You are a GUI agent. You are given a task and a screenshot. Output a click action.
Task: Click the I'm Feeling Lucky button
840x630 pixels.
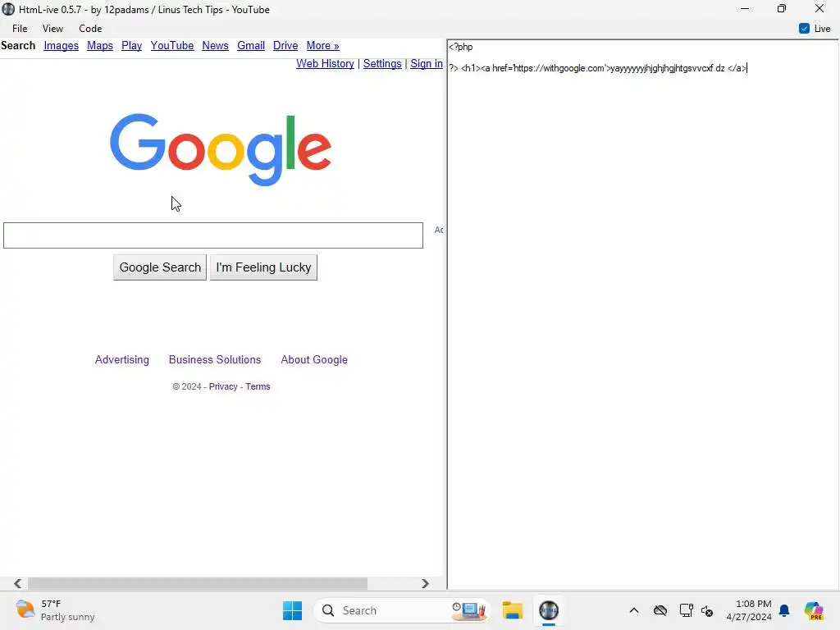263,267
